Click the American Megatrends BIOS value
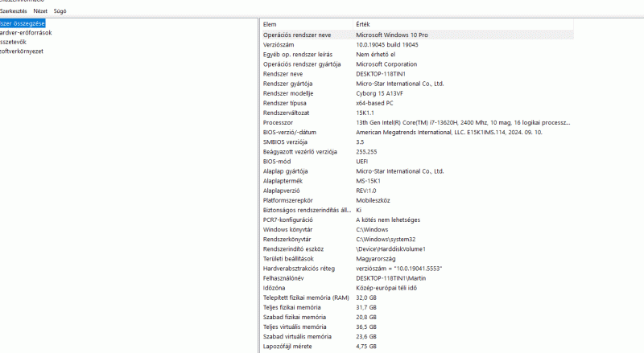 coord(449,132)
